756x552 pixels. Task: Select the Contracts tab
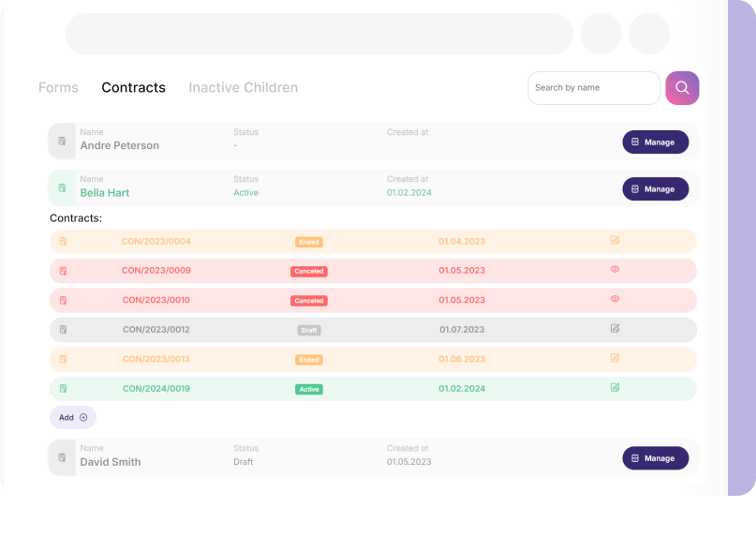tap(133, 87)
